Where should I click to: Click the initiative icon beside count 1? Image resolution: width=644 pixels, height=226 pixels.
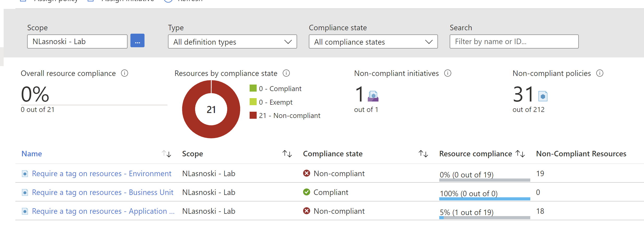pyautogui.click(x=373, y=96)
